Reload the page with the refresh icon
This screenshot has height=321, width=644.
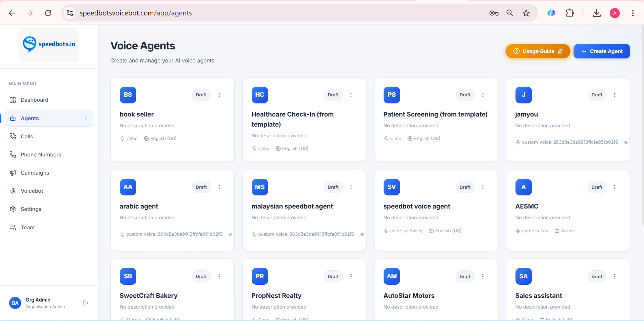coord(48,13)
